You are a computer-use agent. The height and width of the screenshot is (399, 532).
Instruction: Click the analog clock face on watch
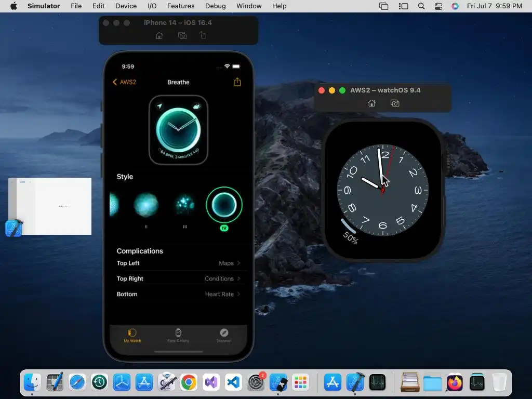[x=383, y=190]
